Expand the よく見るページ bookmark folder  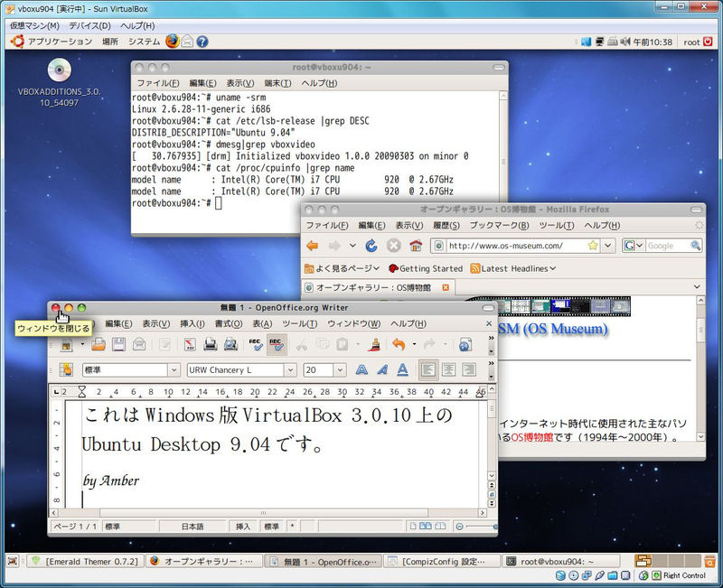click(342, 268)
